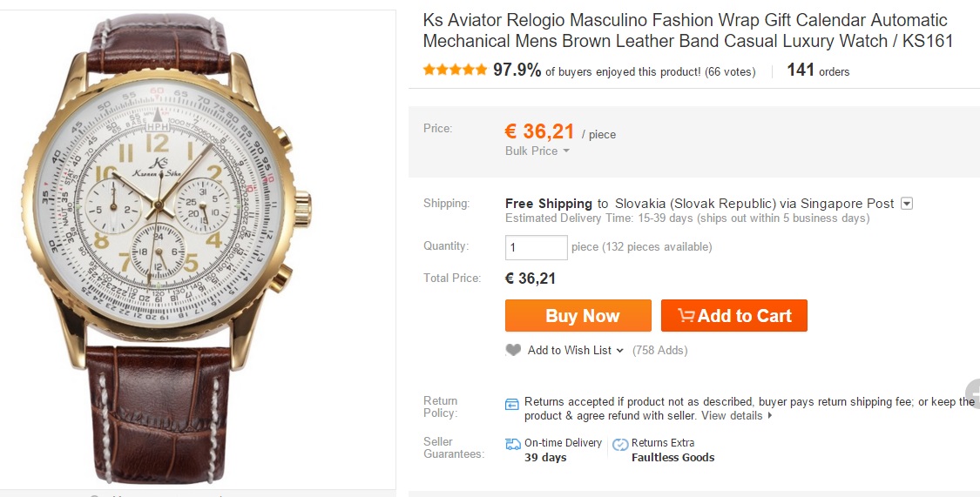Click the View details return policy link
Image resolution: width=980 pixels, height=497 pixels.
point(732,416)
